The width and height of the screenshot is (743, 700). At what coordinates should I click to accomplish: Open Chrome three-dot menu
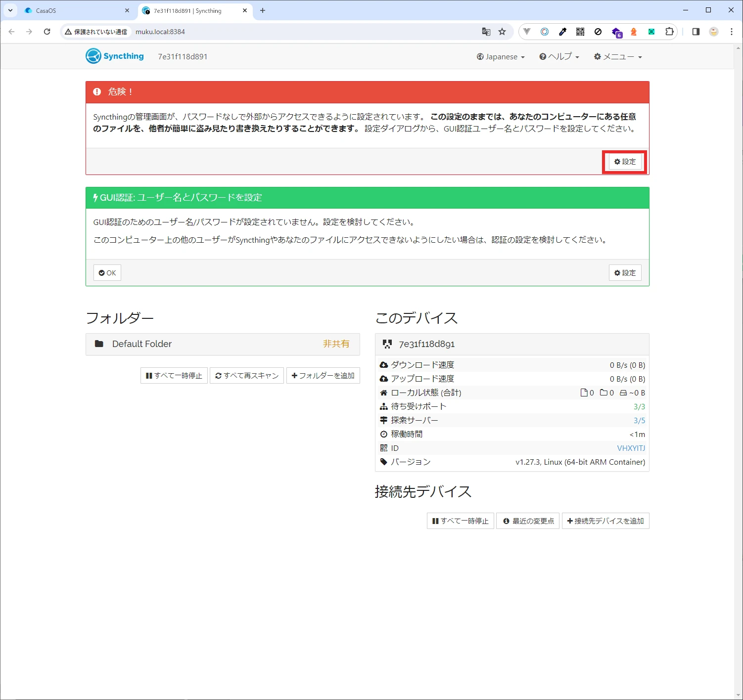tap(732, 32)
